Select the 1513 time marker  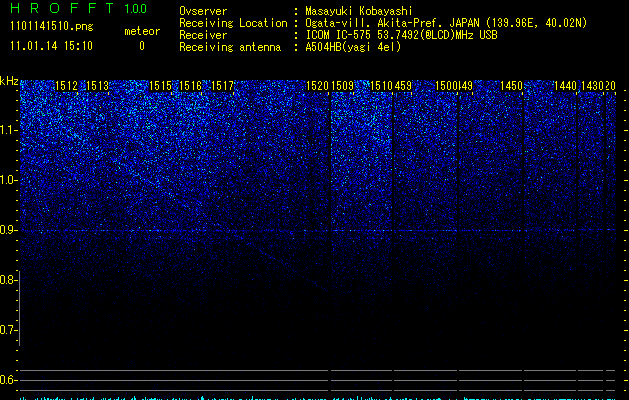[x=97, y=86]
